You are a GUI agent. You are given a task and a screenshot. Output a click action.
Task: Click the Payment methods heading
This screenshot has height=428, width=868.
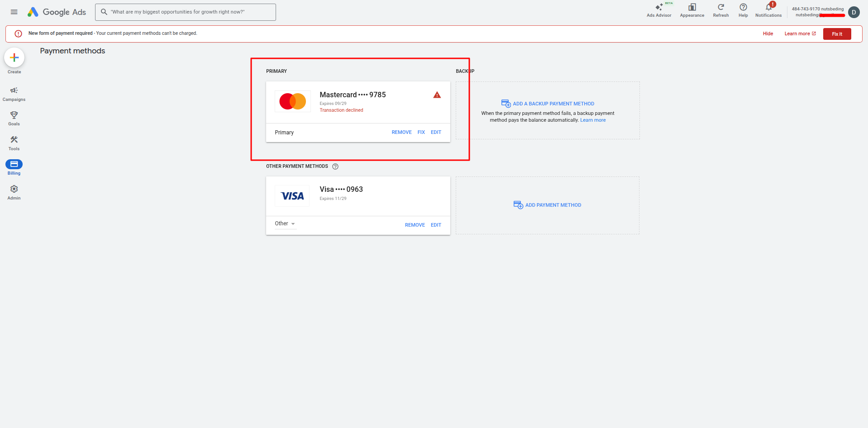click(72, 51)
